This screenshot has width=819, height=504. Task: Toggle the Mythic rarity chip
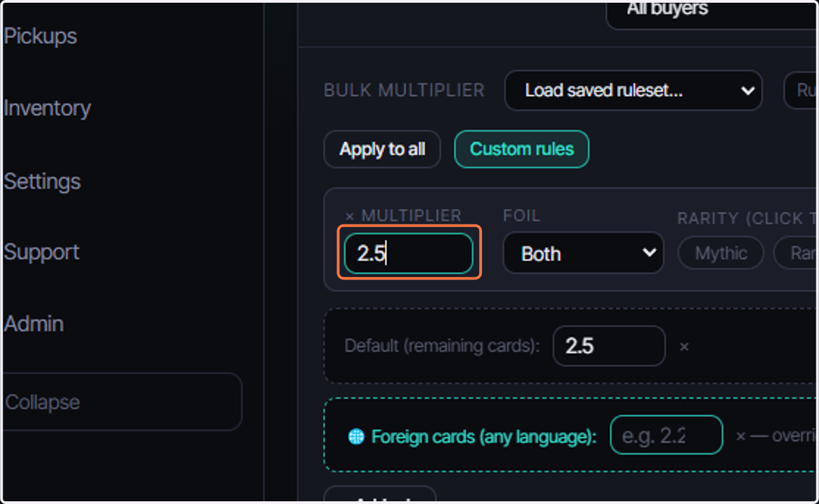click(x=721, y=254)
